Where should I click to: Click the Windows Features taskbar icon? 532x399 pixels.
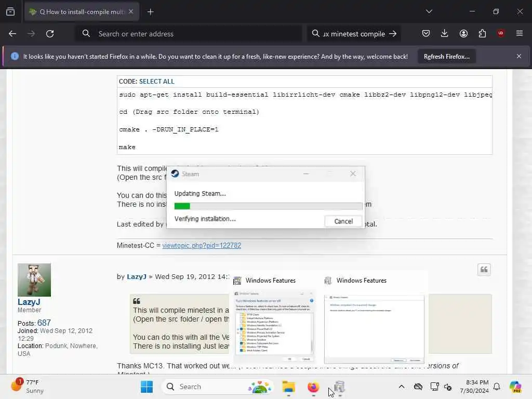(339, 387)
